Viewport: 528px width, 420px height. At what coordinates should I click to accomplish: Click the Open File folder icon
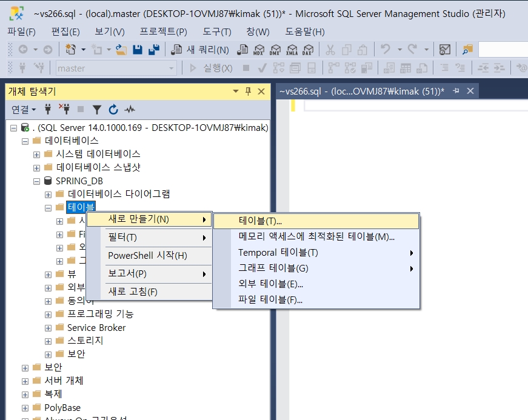point(121,50)
